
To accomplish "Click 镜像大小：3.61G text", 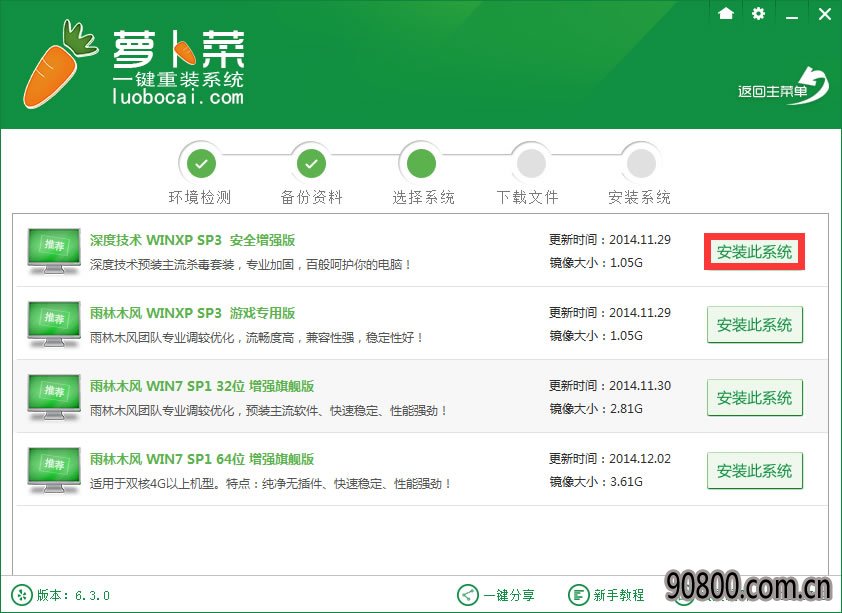I will coord(596,481).
